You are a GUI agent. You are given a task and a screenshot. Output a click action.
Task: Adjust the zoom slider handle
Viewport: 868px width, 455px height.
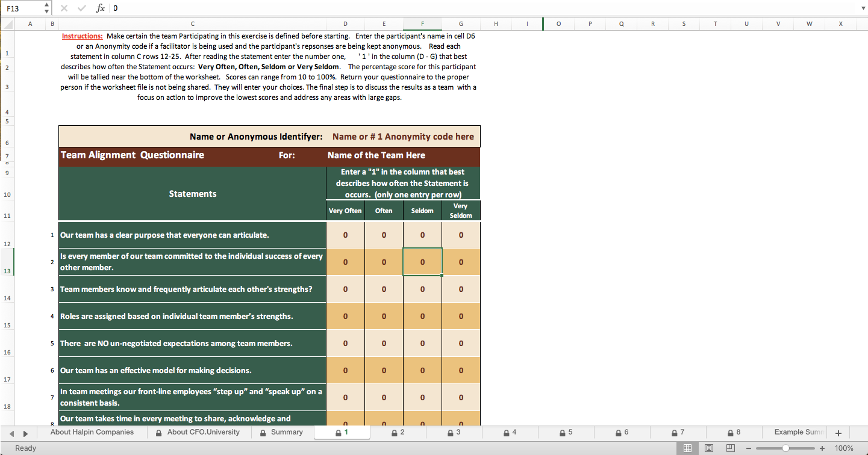click(785, 448)
